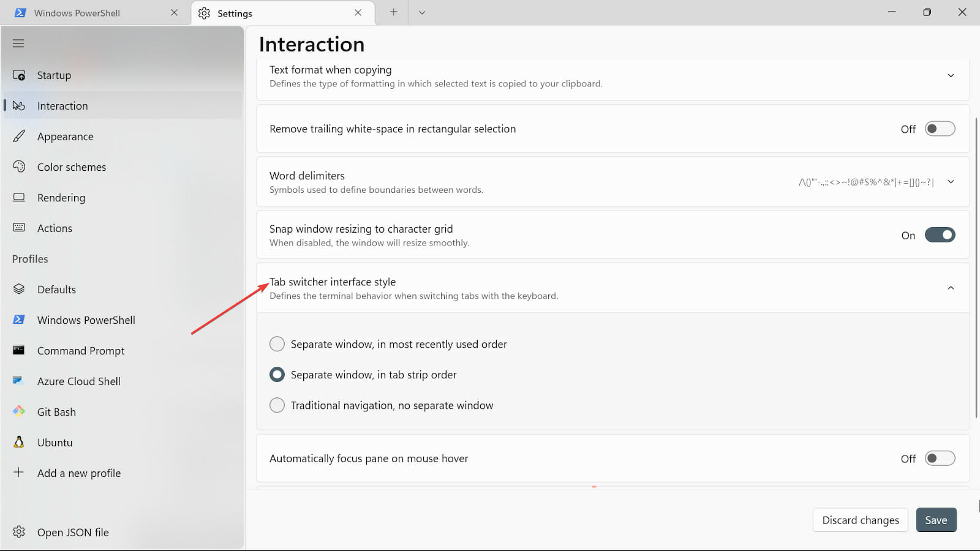Restore down the Terminal window
Screen dimensions: 980x551
pyautogui.click(x=927, y=12)
